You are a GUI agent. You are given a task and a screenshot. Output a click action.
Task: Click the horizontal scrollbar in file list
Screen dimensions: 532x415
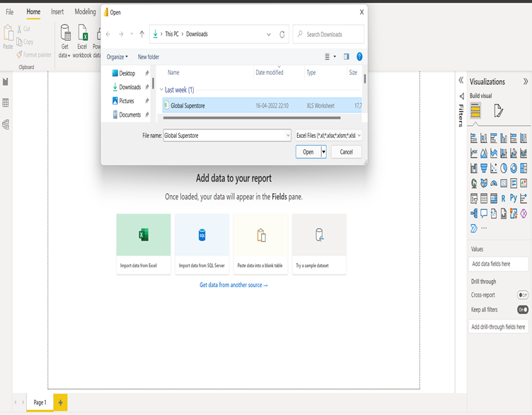coord(252,118)
